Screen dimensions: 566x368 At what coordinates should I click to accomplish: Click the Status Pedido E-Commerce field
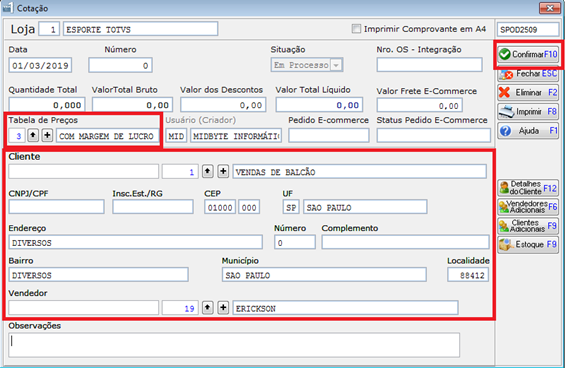coord(434,135)
